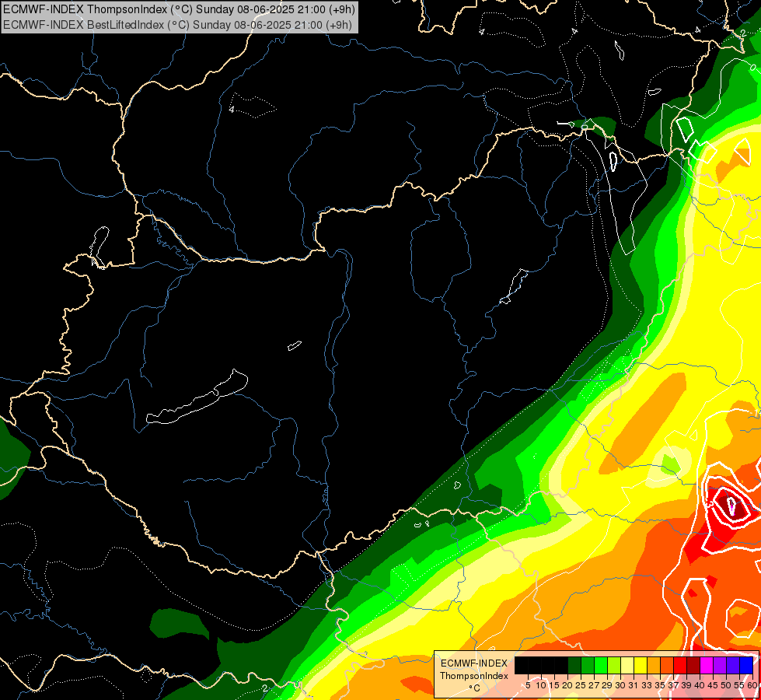Click legend tick value '55'
This screenshot has height=700, width=761.
point(740,685)
